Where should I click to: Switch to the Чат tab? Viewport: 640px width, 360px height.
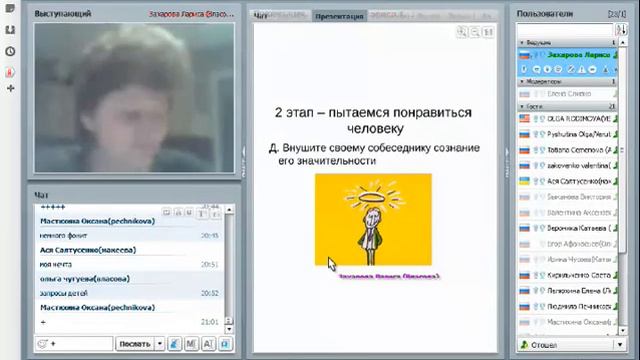click(260, 16)
